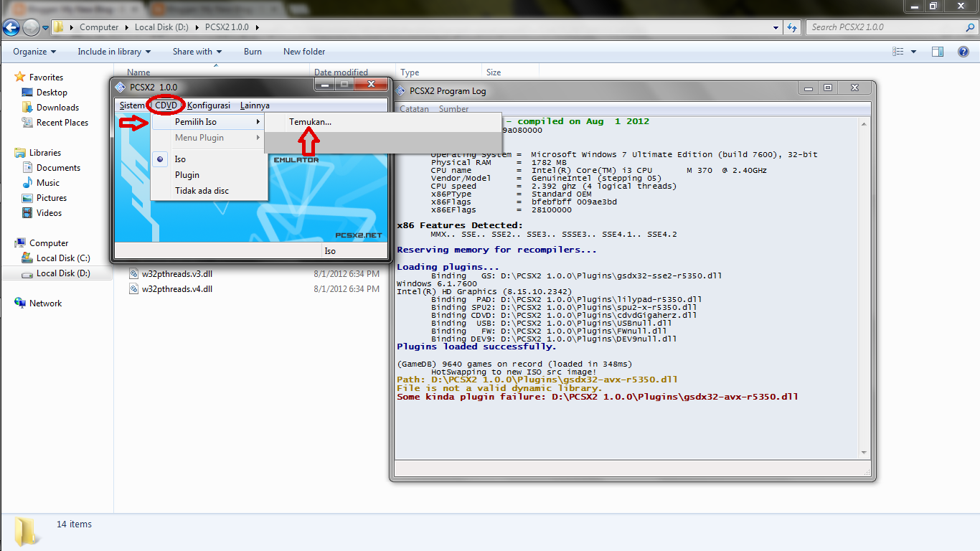The height and width of the screenshot is (551, 980).
Task: Open Sumber menu in Program Log
Action: (x=453, y=109)
